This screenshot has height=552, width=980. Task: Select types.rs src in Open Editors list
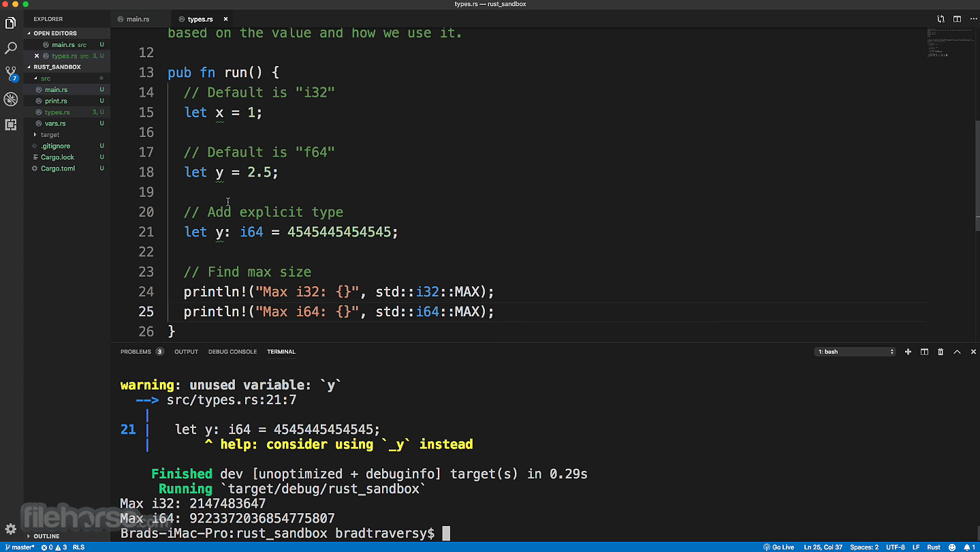[x=67, y=56]
